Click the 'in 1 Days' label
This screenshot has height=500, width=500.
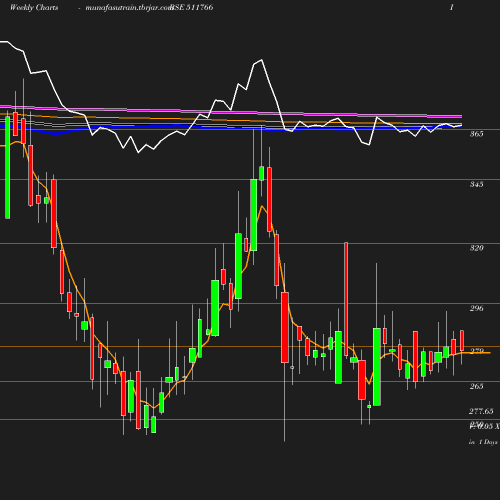click(483, 442)
